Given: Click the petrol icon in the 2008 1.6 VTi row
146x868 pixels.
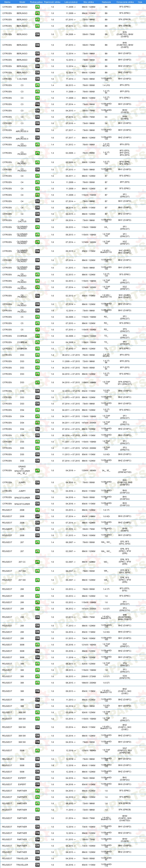Looking at the screenshot, I should click(x=37, y=510).
